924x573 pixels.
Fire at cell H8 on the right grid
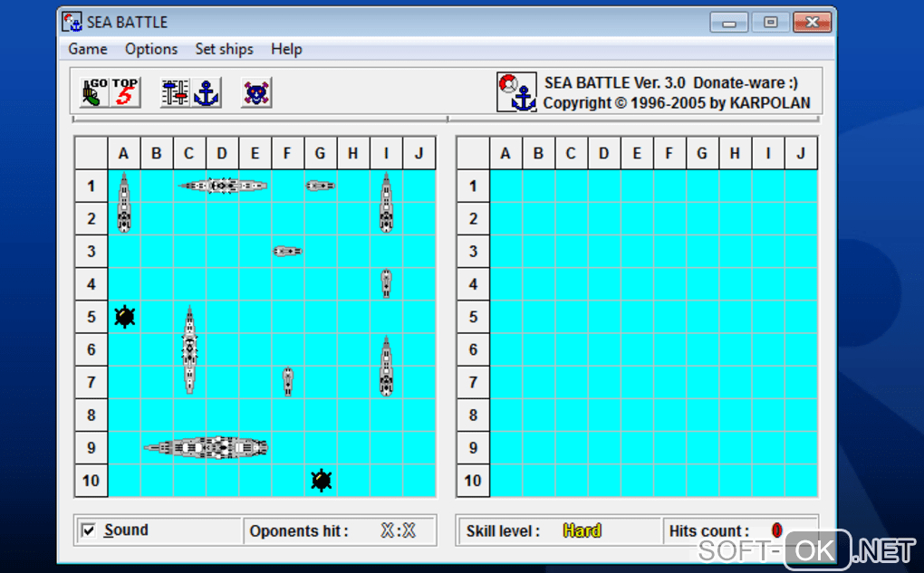point(735,415)
